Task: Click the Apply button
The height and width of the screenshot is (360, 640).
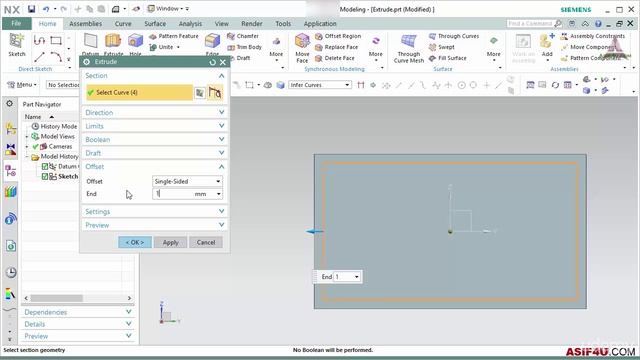Action: click(x=171, y=242)
